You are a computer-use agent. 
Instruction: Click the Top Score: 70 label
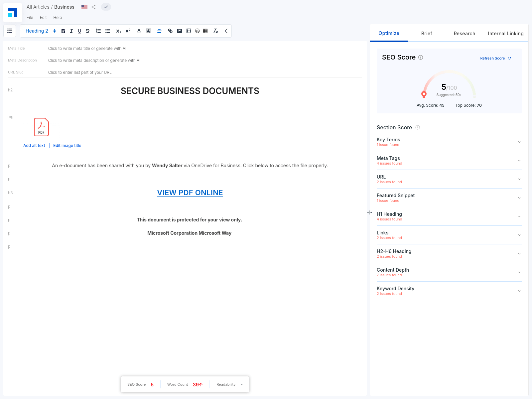[x=468, y=105]
